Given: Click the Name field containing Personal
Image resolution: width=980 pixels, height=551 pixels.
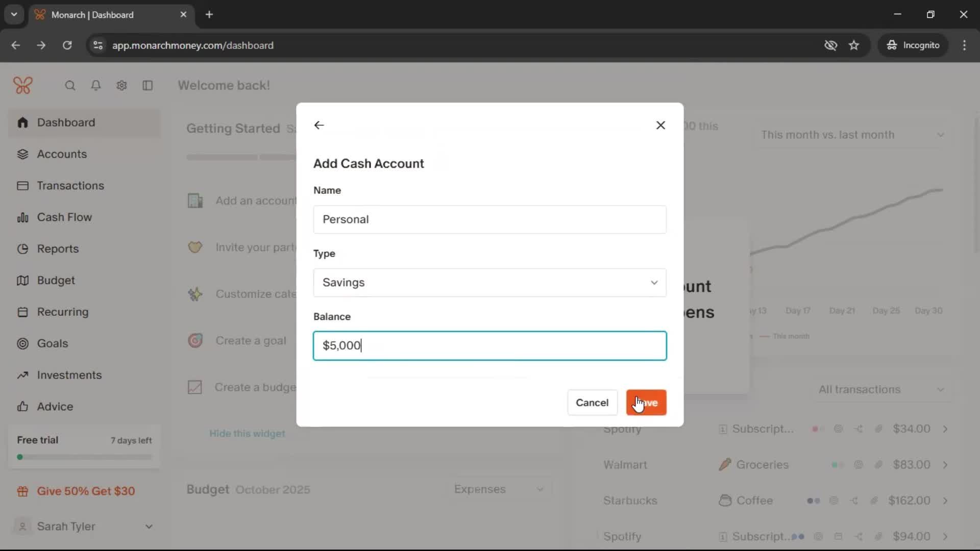Looking at the screenshot, I should 489,219.
